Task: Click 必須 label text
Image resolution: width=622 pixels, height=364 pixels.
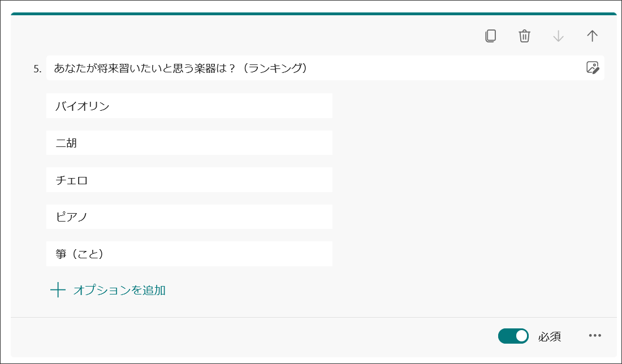Action: [x=551, y=336]
